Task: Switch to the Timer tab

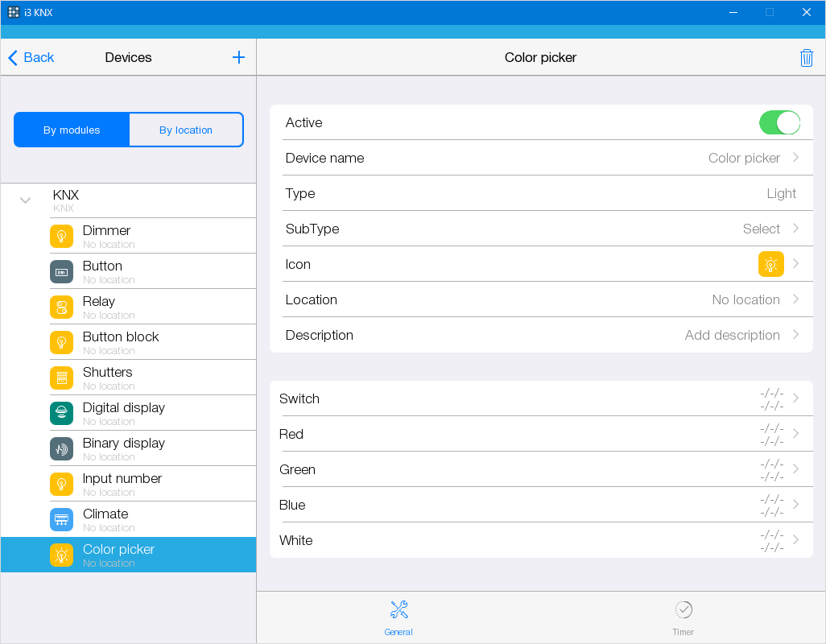Action: [683, 617]
